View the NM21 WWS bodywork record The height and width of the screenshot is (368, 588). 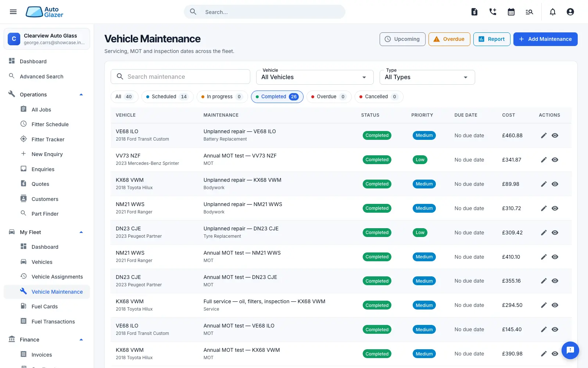pos(555,208)
